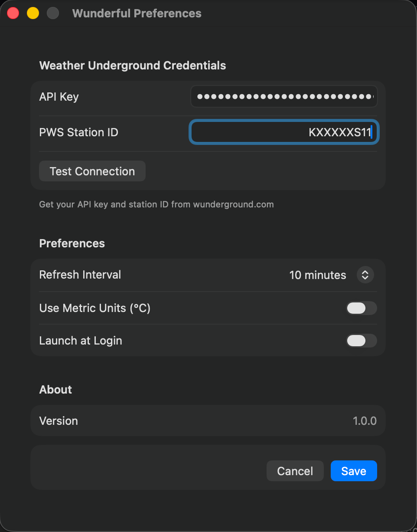The width and height of the screenshot is (417, 532).
Task: Click the wunderground.com hint text
Action: click(156, 204)
